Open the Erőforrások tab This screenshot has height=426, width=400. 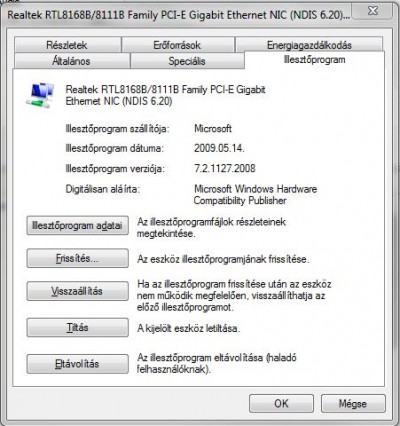point(177,45)
